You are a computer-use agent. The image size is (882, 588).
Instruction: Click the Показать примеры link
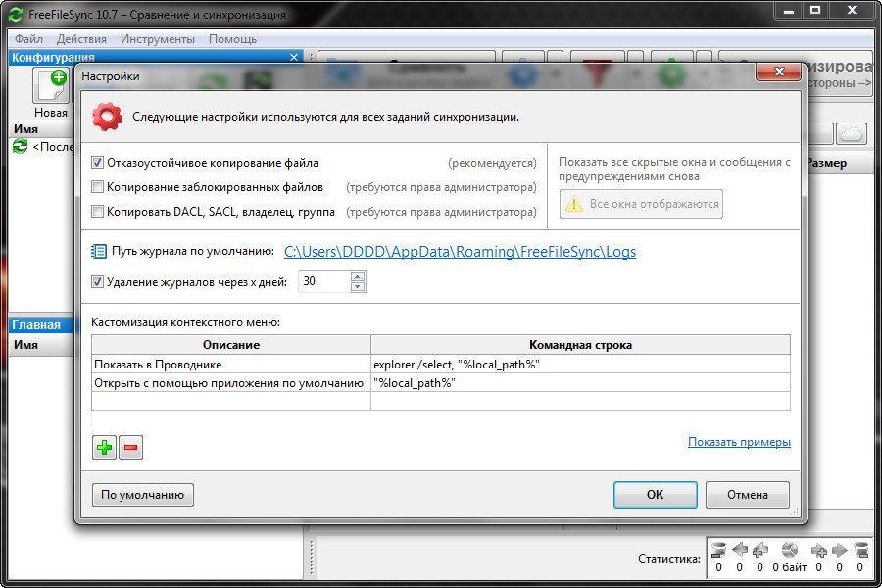click(x=739, y=442)
